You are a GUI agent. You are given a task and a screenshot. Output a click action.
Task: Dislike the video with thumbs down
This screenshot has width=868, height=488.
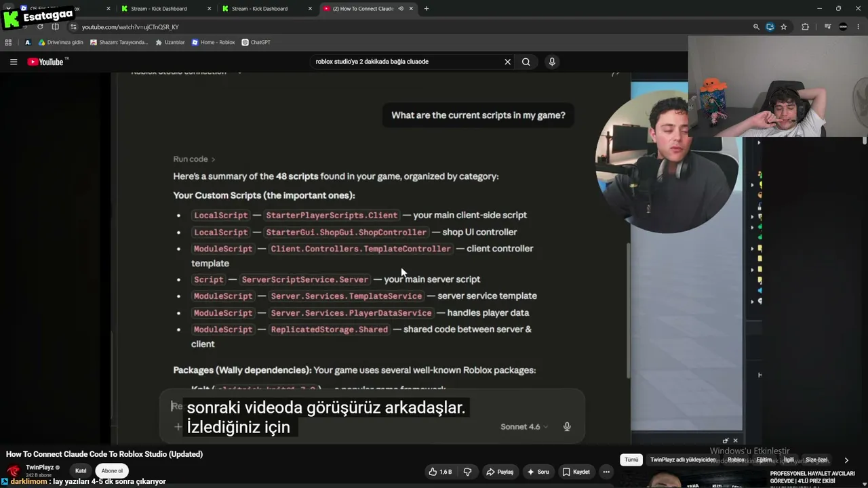click(x=467, y=472)
